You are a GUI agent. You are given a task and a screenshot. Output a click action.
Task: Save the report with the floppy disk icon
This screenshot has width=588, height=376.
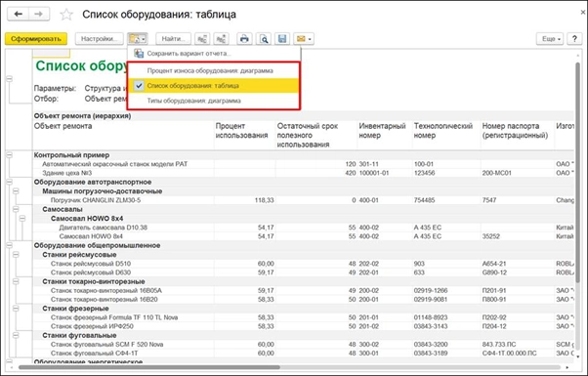282,39
